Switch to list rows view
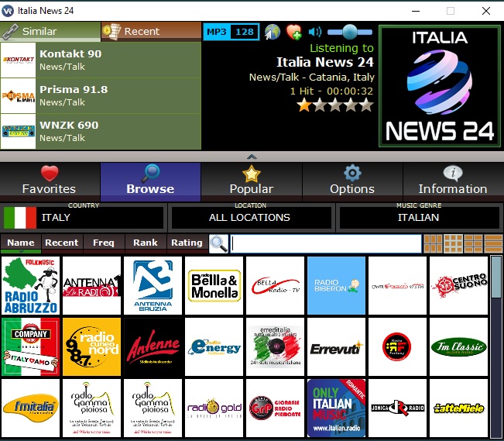Screen dimensions: 504x441 click(x=493, y=243)
